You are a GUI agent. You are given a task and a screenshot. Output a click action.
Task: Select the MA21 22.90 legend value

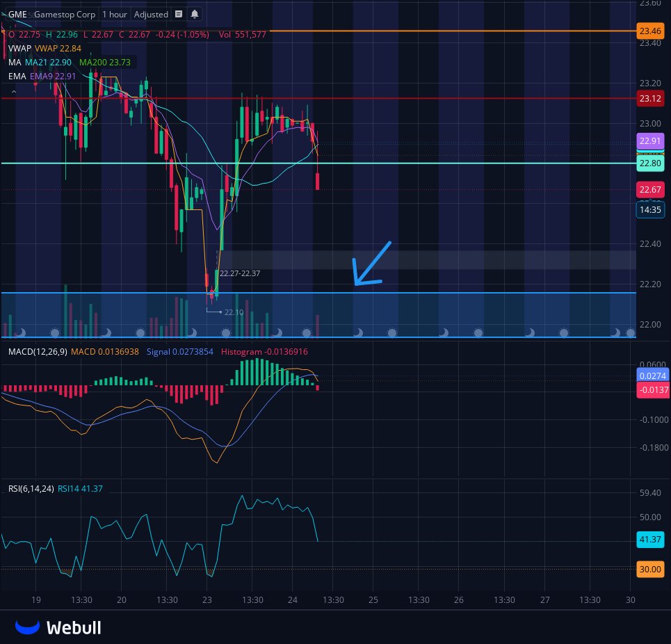click(x=48, y=62)
